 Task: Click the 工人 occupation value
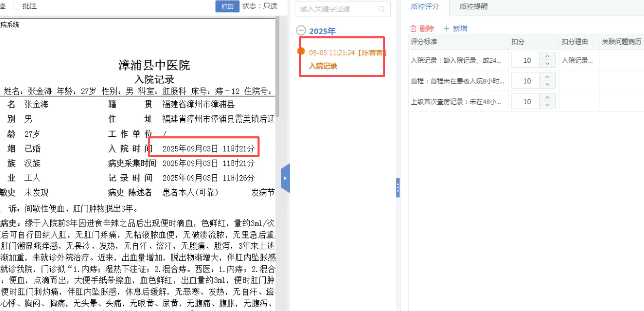32,178
